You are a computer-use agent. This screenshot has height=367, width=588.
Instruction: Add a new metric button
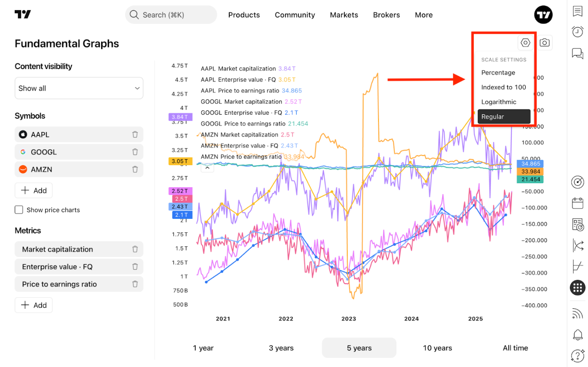click(x=34, y=305)
